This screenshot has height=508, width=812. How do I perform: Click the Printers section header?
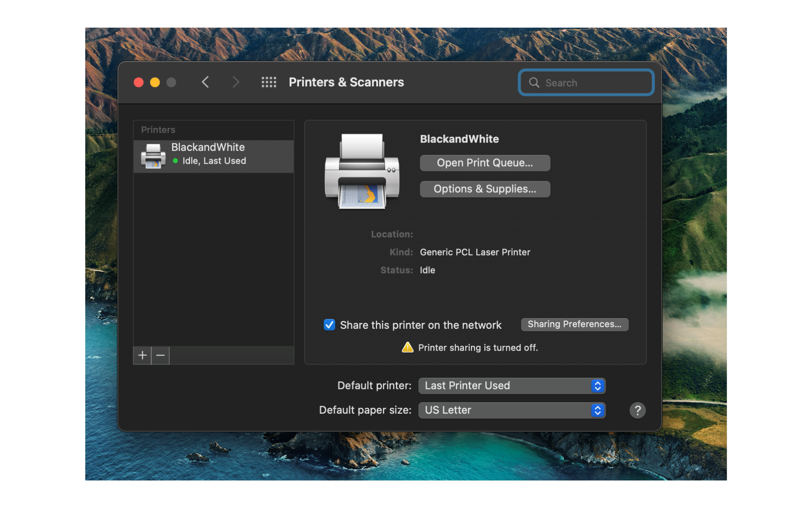[x=158, y=130]
